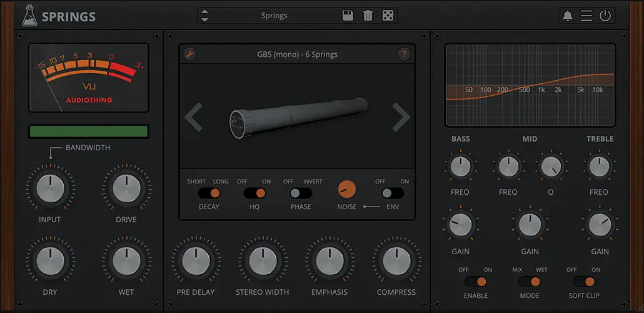Click the STEREO WIDTH knob
This screenshot has height=313, width=644.
click(263, 261)
